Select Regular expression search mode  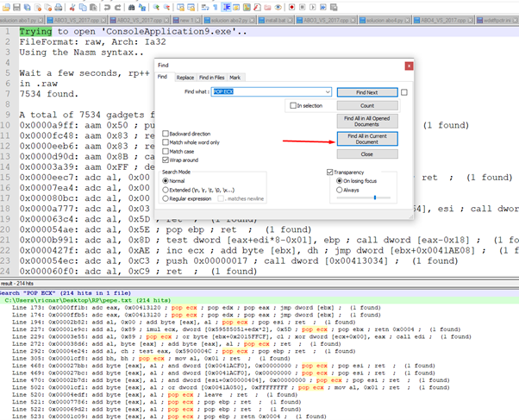(x=166, y=198)
